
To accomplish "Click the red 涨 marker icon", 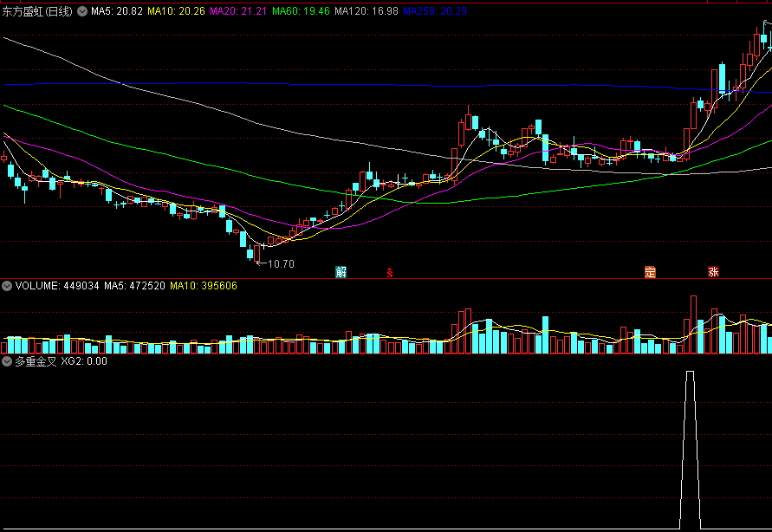I will pos(713,272).
